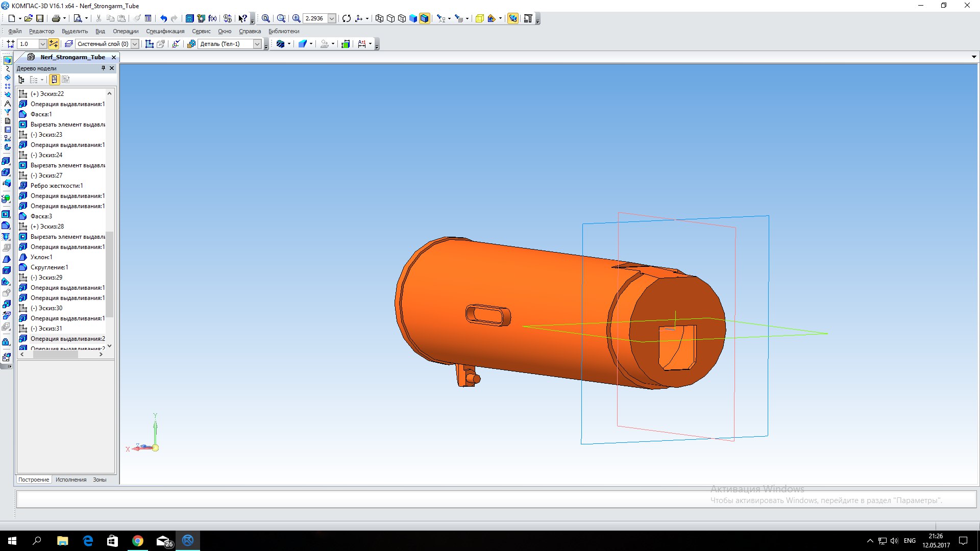Click the model tree horizontal scrollbar
Viewport: 980px width, 551px height.
pos(56,354)
